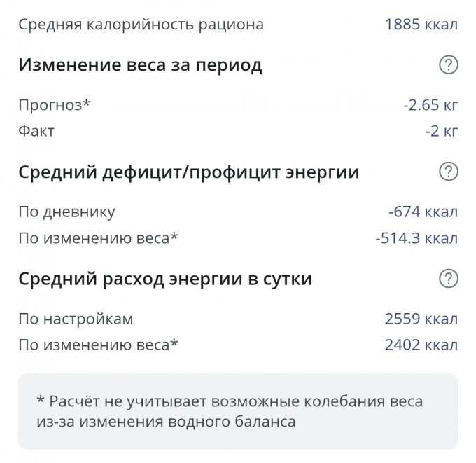The width and height of the screenshot is (476, 463).
Task: Select the 'По дневнику' row label
Action: pyautogui.click(x=66, y=212)
